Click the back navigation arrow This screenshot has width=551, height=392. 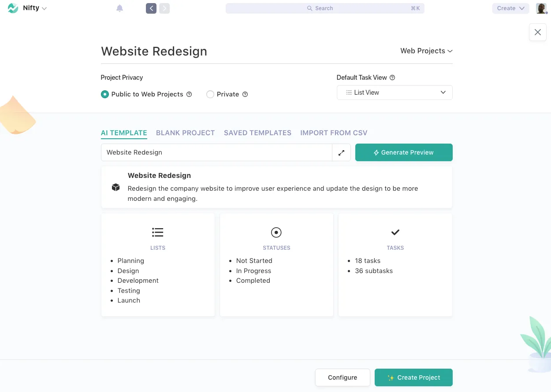pos(151,8)
